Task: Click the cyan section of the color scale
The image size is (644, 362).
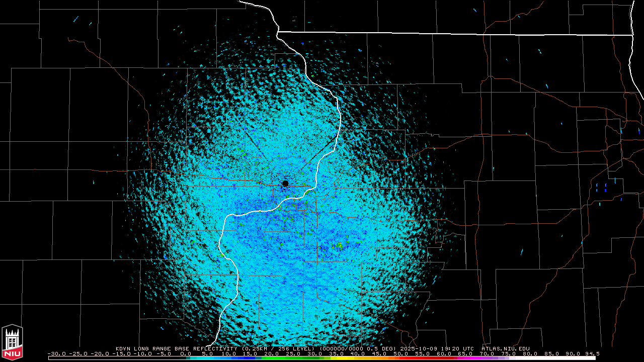Action: [211, 358]
